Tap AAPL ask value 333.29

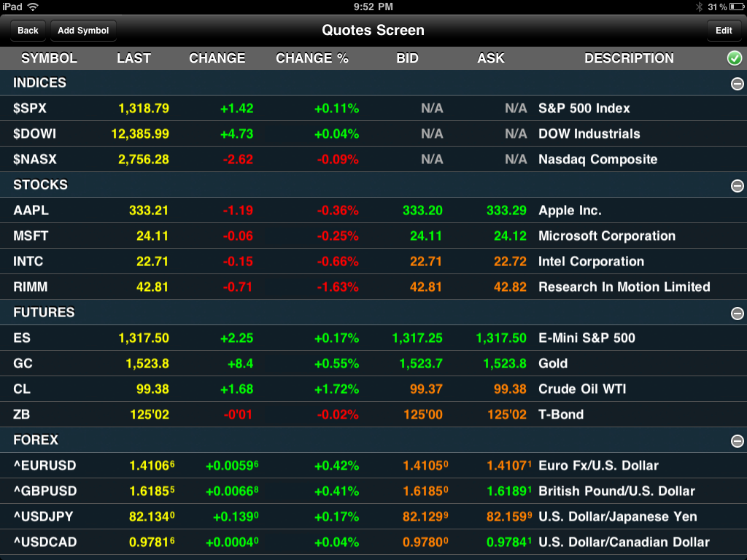click(506, 210)
